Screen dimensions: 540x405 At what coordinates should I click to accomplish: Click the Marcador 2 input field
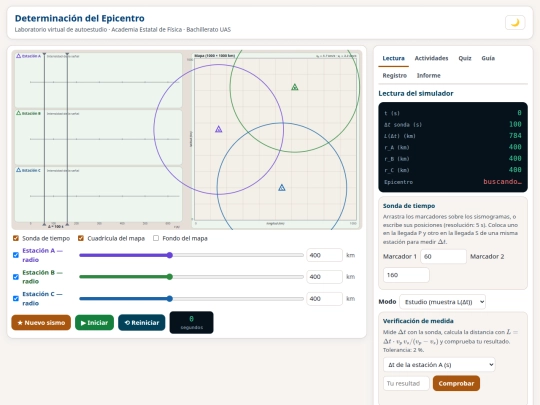406,275
